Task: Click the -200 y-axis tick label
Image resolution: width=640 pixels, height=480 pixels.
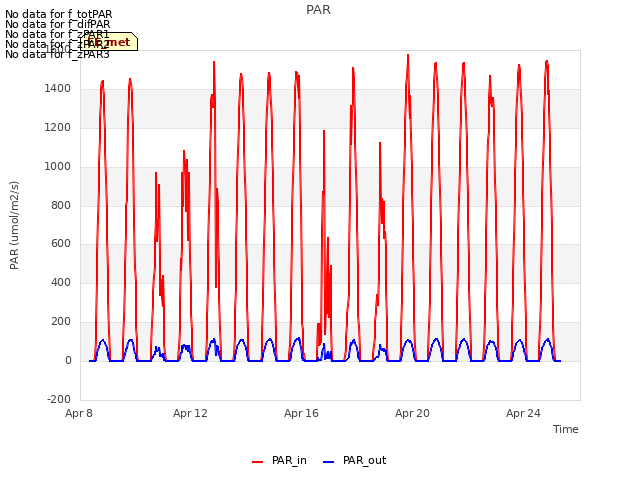Action: 59,399
